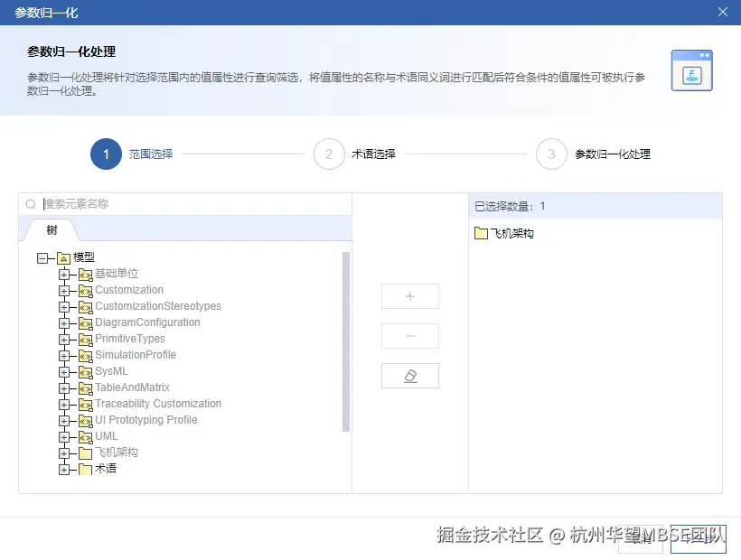Click the 飞机架构 folder icon in tree
This screenshot has height=560, width=741.
tap(85, 453)
